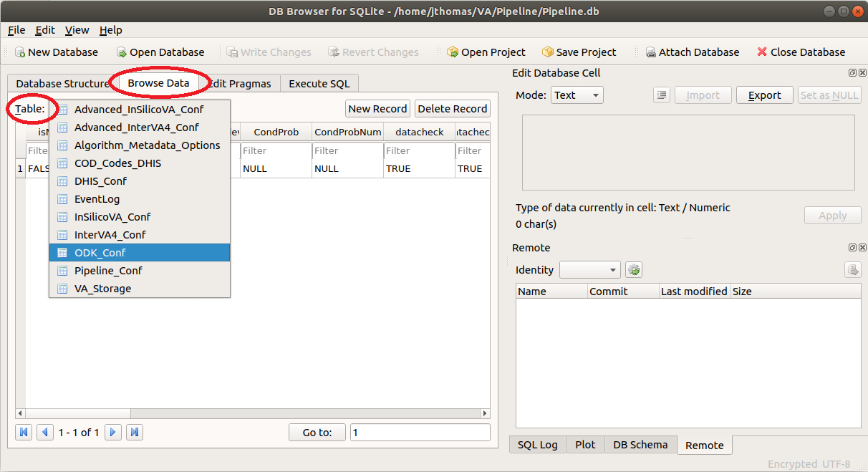Switch to Database Structure tab
This screenshot has width=868, height=472.
coord(62,84)
